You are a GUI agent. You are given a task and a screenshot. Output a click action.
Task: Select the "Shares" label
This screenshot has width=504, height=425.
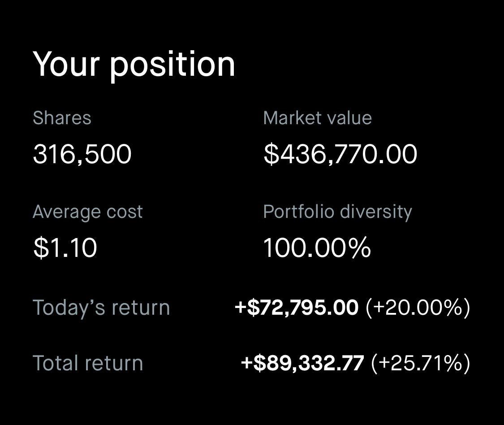tap(62, 118)
